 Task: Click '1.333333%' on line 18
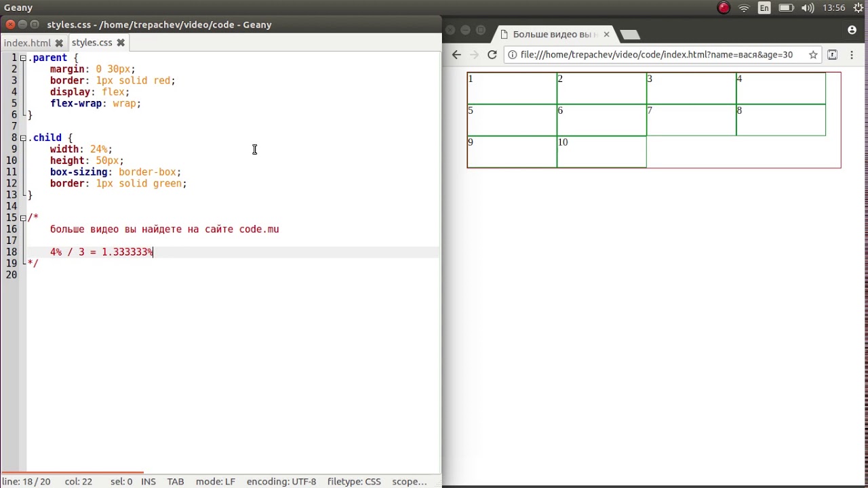[127, 252]
